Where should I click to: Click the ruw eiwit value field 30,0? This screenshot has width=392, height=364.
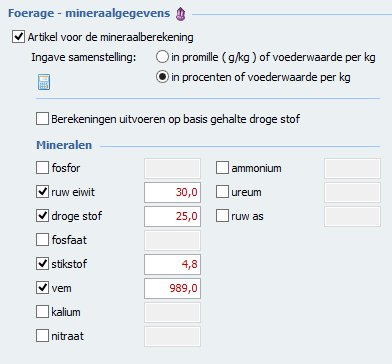pyautogui.click(x=172, y=192)
